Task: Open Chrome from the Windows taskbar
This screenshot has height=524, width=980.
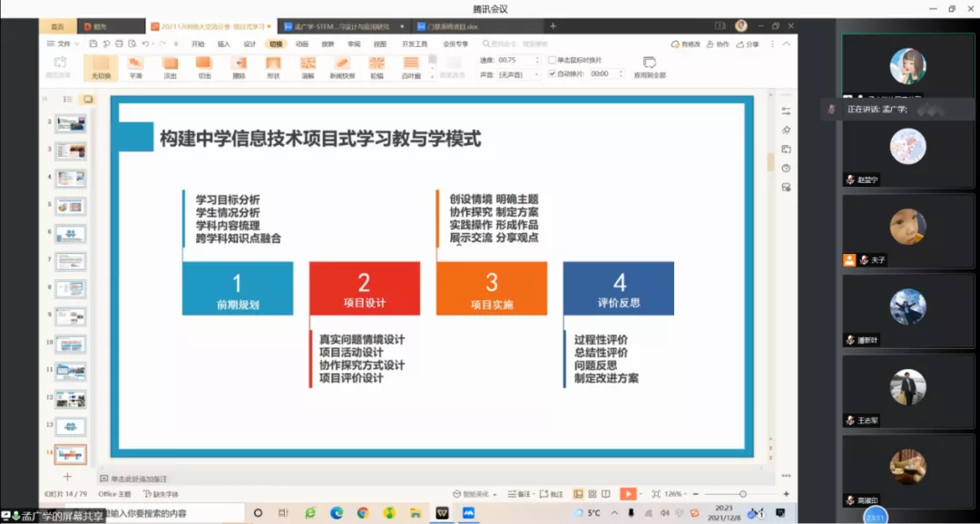Action: point(362,513)
